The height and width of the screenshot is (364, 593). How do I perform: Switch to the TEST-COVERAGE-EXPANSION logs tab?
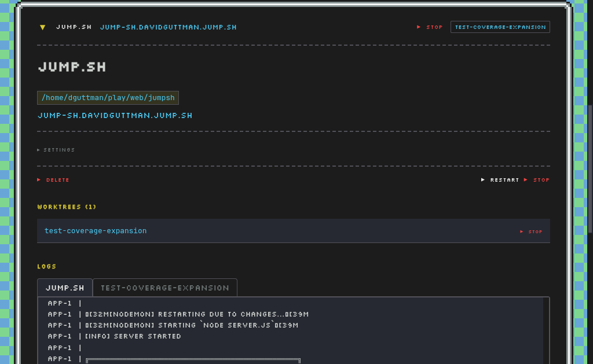click(164, 288)
